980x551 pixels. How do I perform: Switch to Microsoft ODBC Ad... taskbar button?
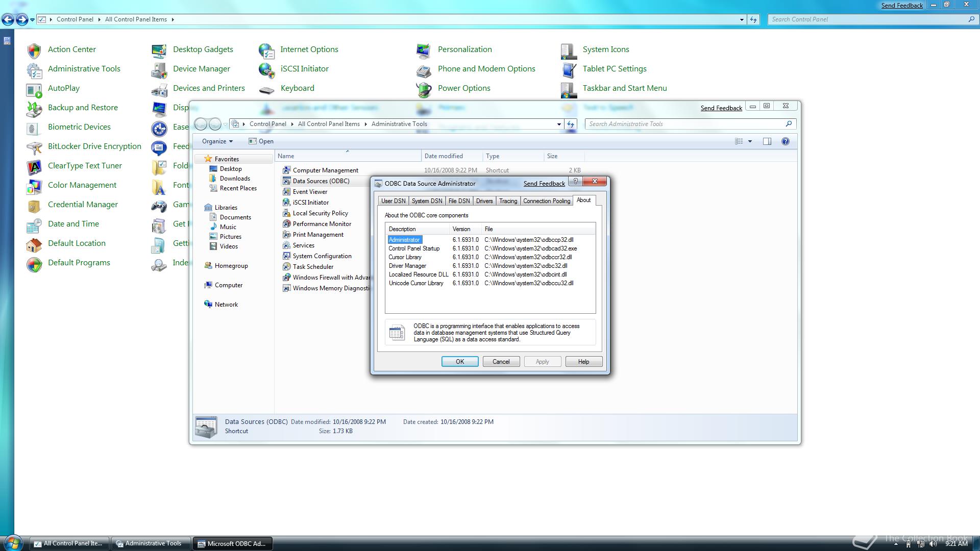(x=233, y=544)
